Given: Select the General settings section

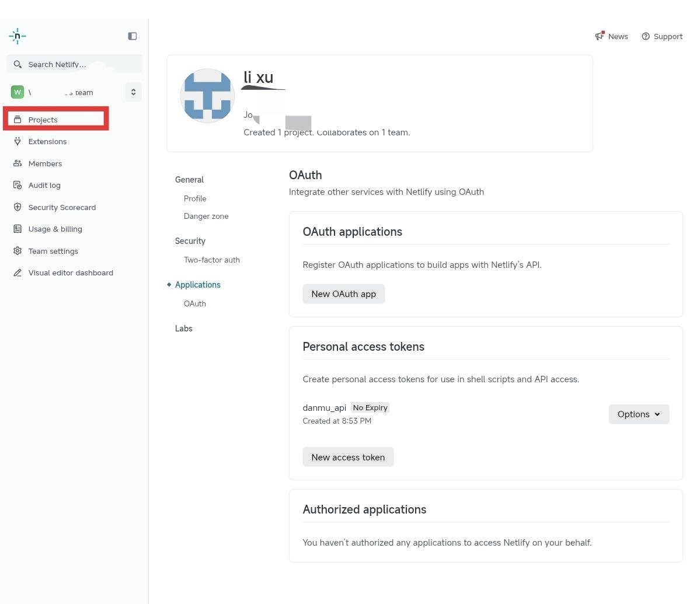Looking at the screenshot, I should click(189, 179).
